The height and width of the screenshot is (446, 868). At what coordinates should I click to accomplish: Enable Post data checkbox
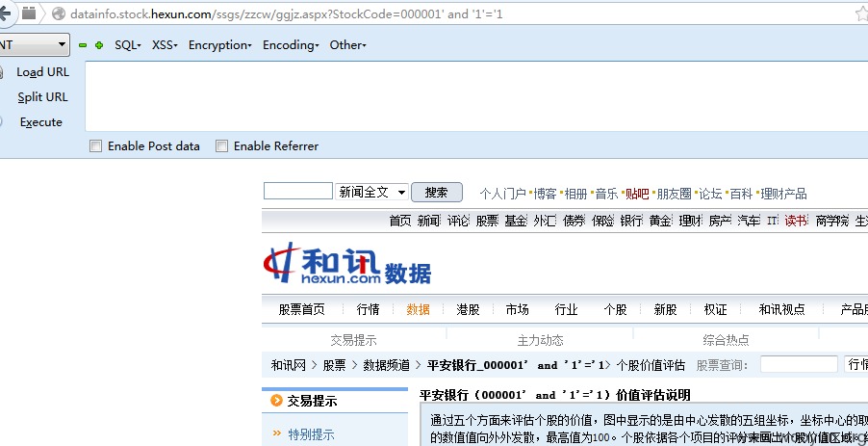pos(96,146)
